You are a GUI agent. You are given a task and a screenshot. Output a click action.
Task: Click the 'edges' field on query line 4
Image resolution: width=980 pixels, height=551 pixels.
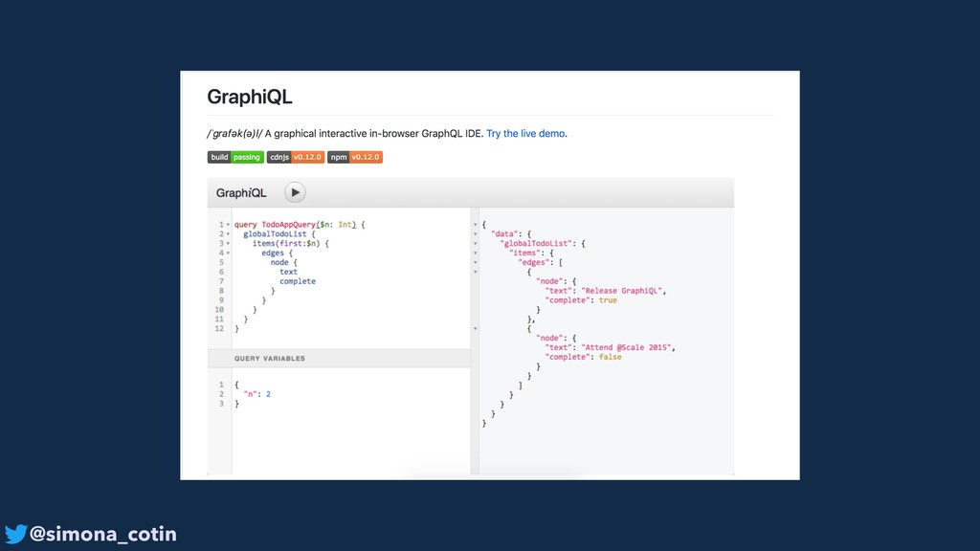coord(273,253)
